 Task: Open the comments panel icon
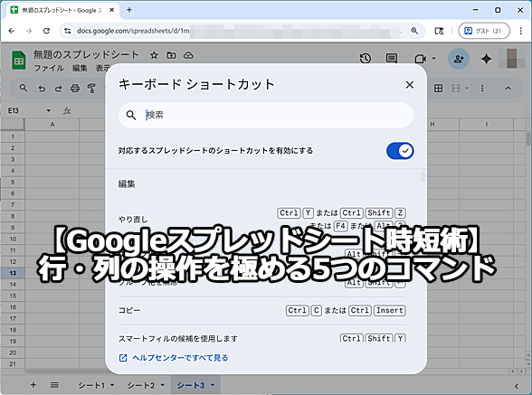click(x=392, y=59)
